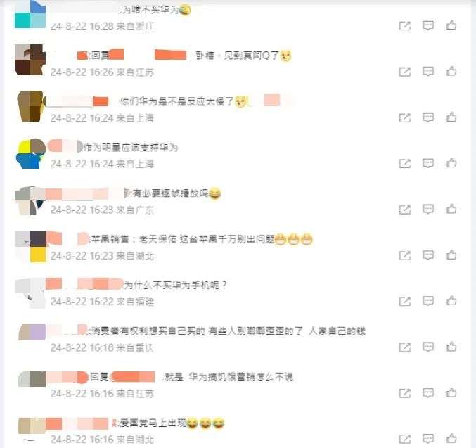Viewport: 476px width, 448px height.
Task: Repost the 16:18 comment from 重庆
Action: pyautogui.click(x=405, y=347)
